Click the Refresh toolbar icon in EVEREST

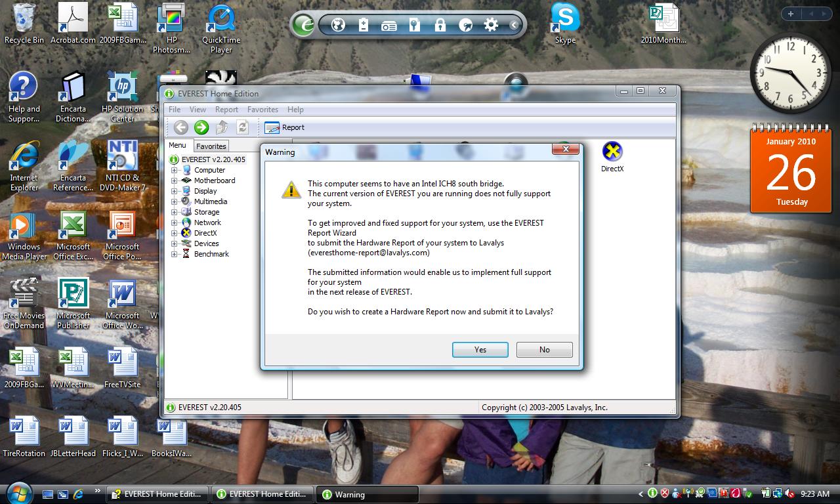(x=242, y=127)
